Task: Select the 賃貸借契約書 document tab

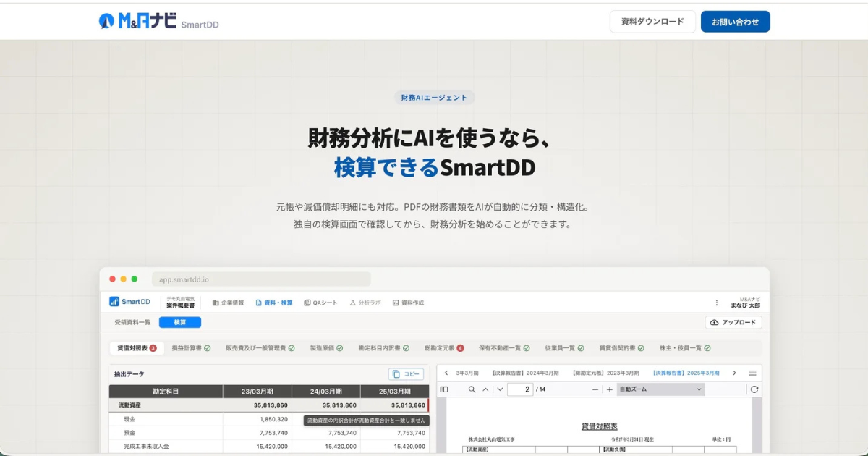Action: (x=622, y=348)
